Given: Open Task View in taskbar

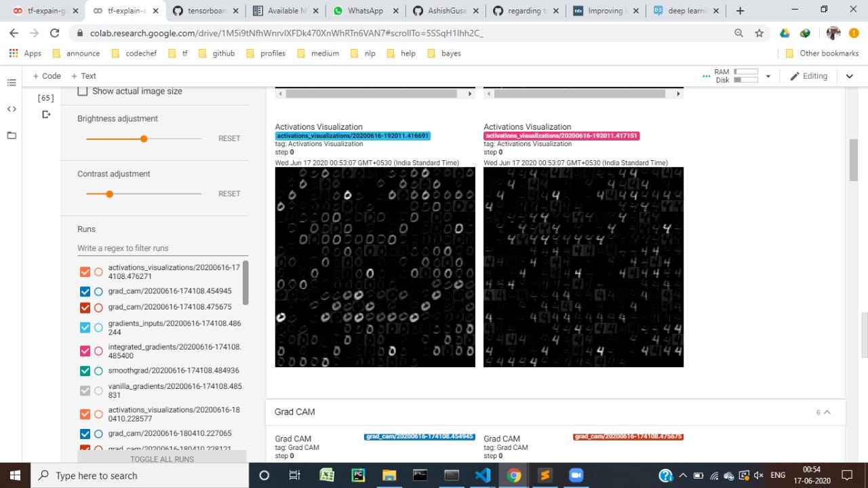Looking at the screenshot, I should coord(294,475).
